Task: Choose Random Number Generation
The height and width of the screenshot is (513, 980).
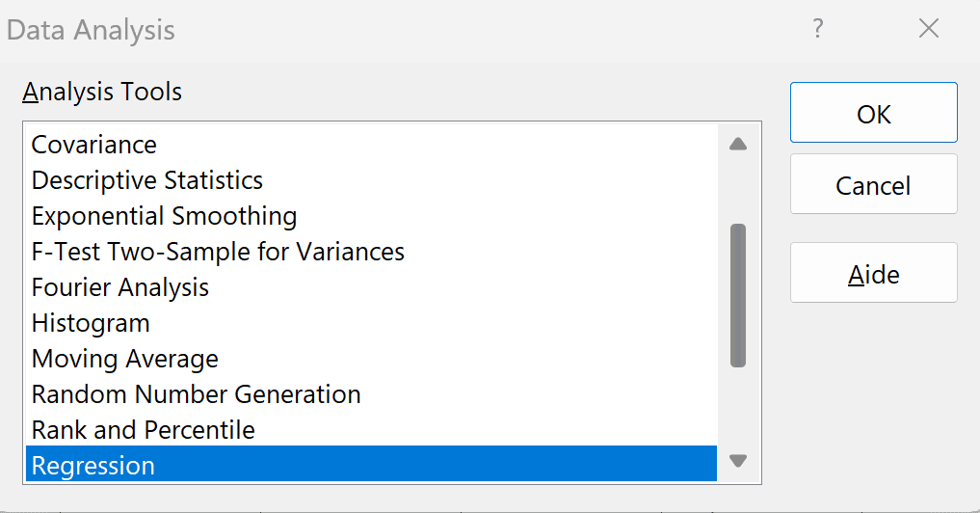Action: (196, 394)
